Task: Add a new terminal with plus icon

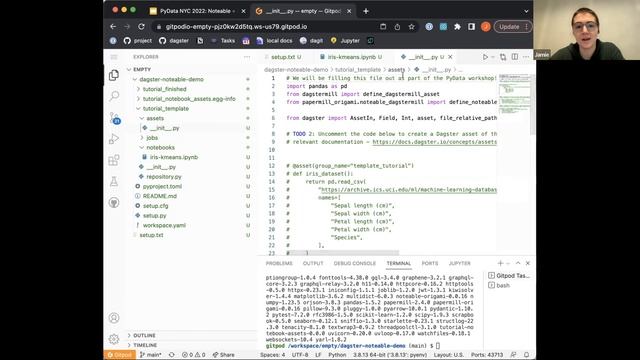Action: point(500,263)
